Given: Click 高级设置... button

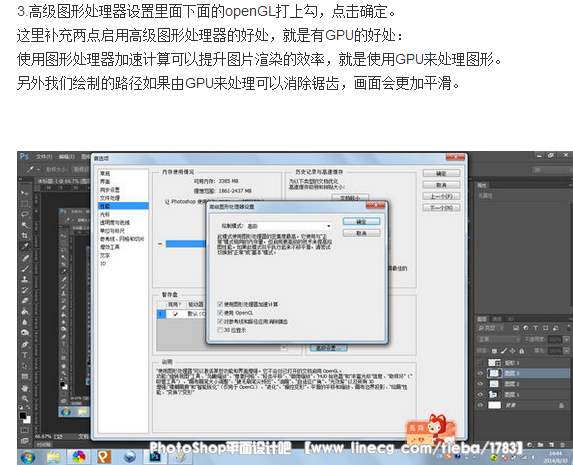Looking at the screenshot, I should pyautogui.click(x=328, y=348).
